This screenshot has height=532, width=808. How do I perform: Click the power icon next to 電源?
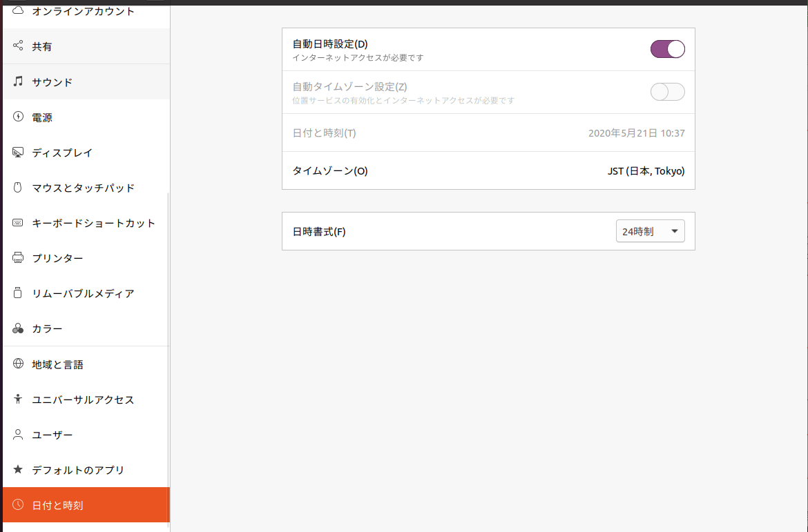coord(18,117)
